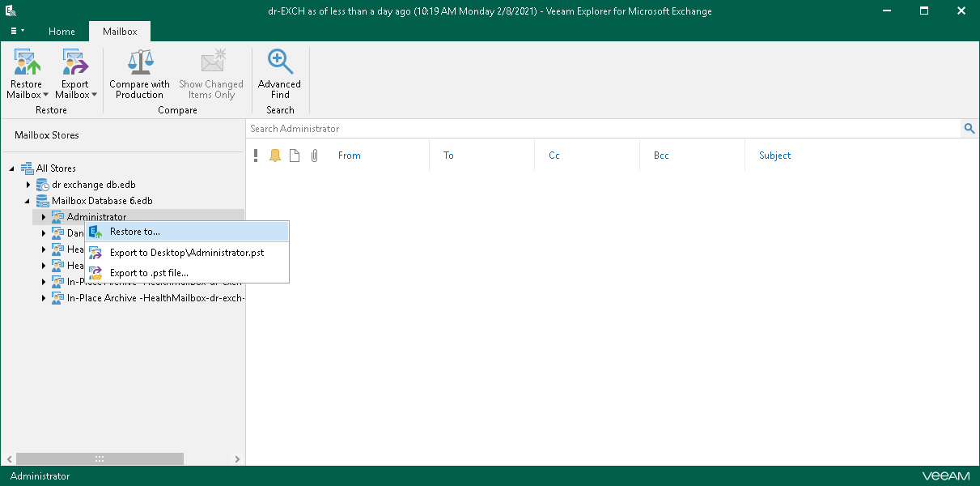The image size is (980, 486).
Task: Switch to the Home ribbon tab
Action: pos(62,32)
